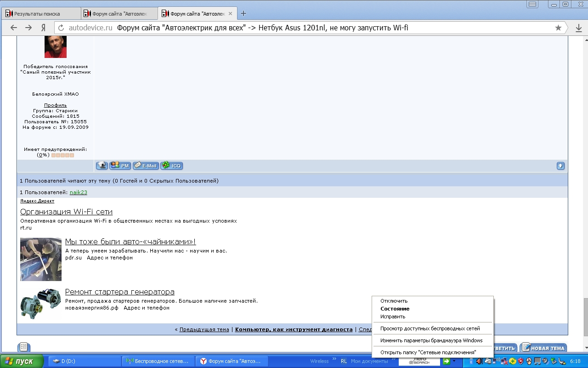Click the starter generator ad image
588x368 pixels.
41,304
